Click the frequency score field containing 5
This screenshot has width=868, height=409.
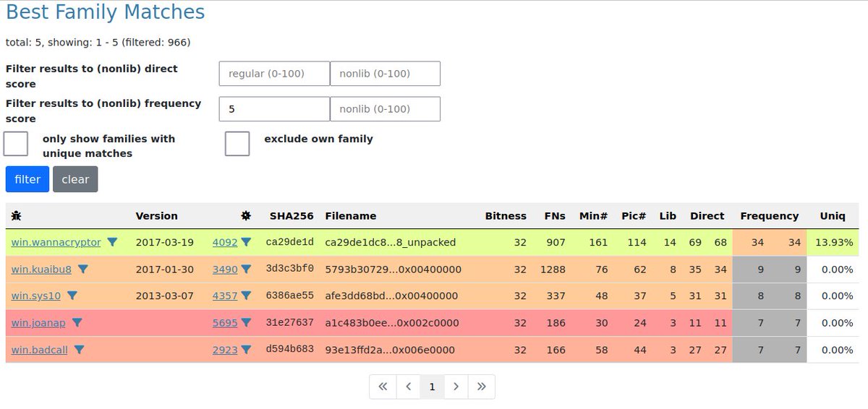275,109
